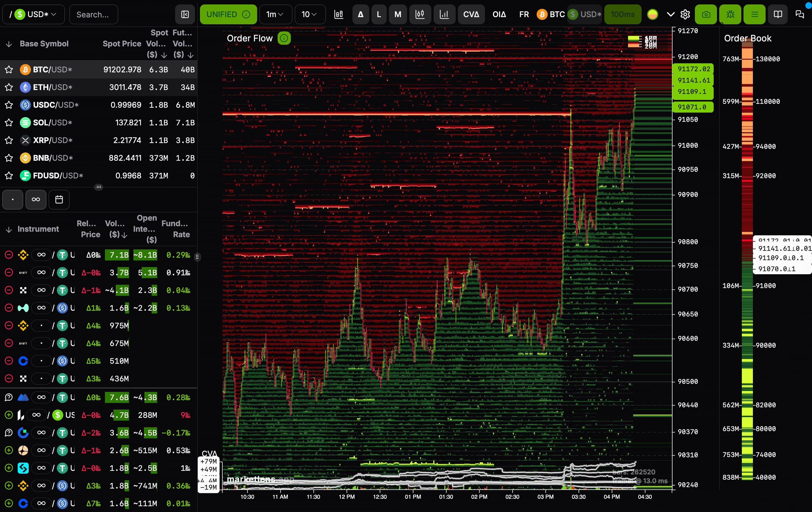Open settings via the gear icon

685,14
